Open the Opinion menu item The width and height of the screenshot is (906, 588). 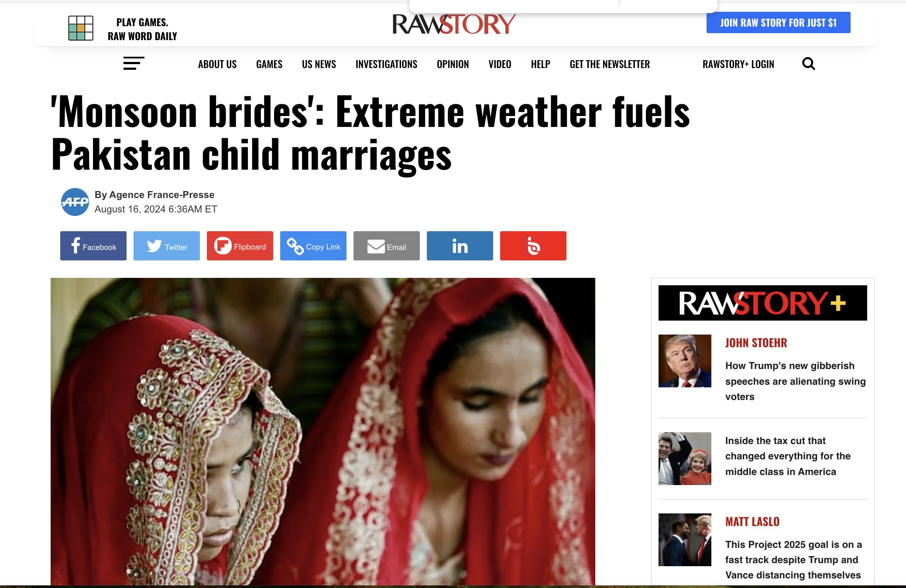point(453,64)
